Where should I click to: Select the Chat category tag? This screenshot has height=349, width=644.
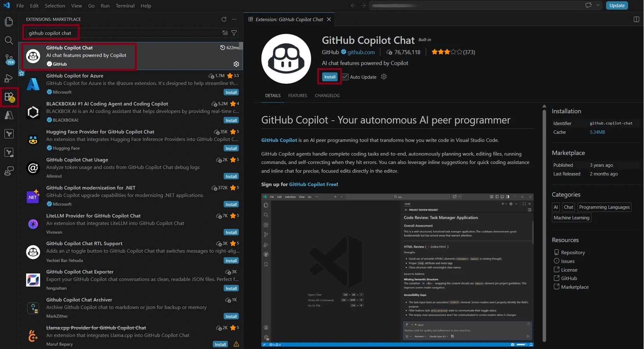(569, 207)
